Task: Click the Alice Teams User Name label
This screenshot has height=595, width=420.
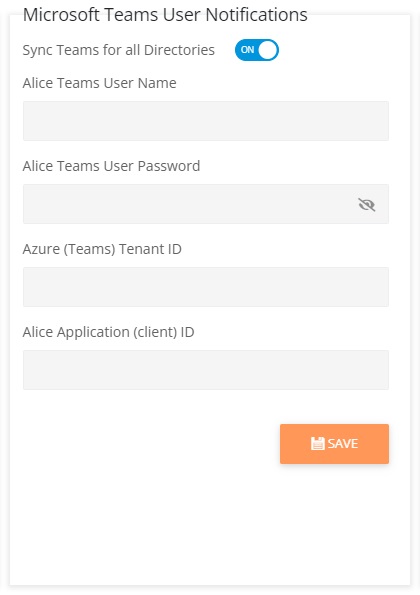Action: click(x=99, y=83)
